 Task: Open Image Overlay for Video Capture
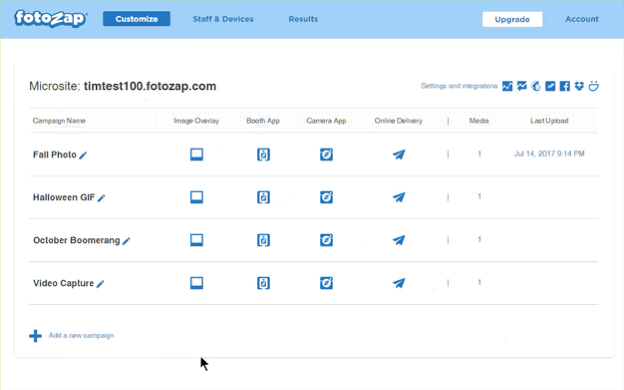(197, 283)
